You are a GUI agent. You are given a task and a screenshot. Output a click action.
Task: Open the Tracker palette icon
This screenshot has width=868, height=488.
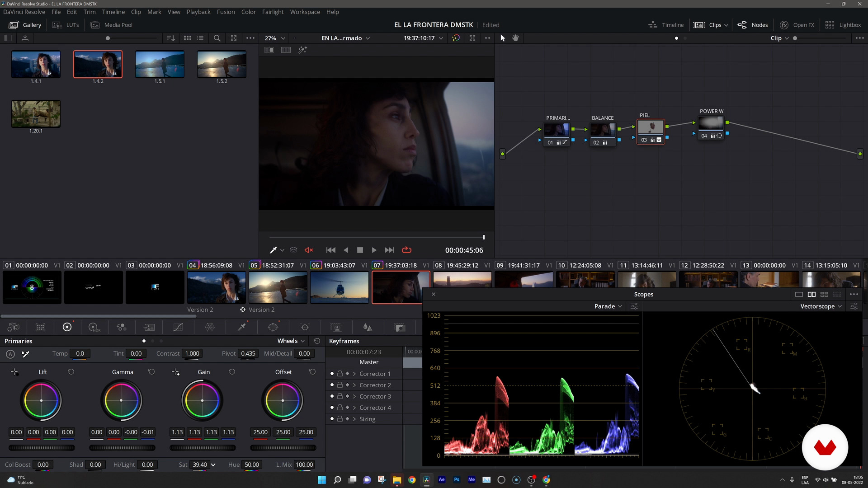point(305,327)
